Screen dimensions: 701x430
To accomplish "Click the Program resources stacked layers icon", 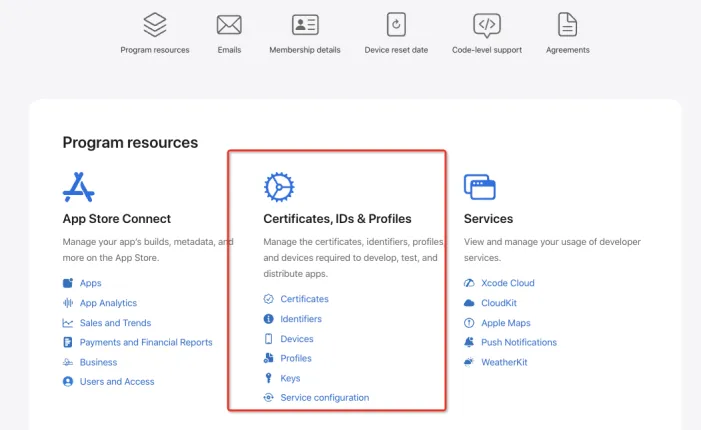I will pos(155,25).
